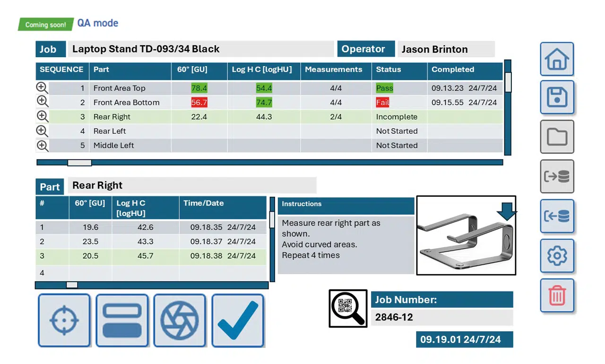The height and width of the screenshot is (364, 605).
Task: Delete using the red trash icon
Action: 557,295
